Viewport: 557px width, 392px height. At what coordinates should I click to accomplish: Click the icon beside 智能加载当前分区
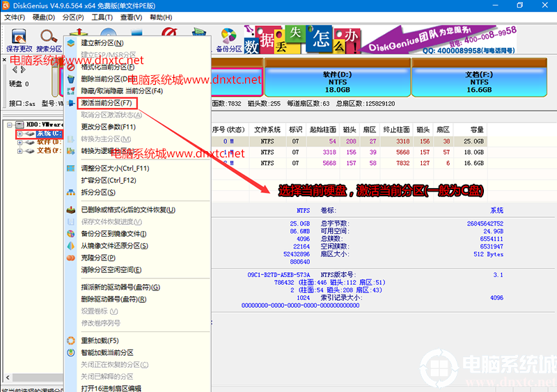pos(71,352)
